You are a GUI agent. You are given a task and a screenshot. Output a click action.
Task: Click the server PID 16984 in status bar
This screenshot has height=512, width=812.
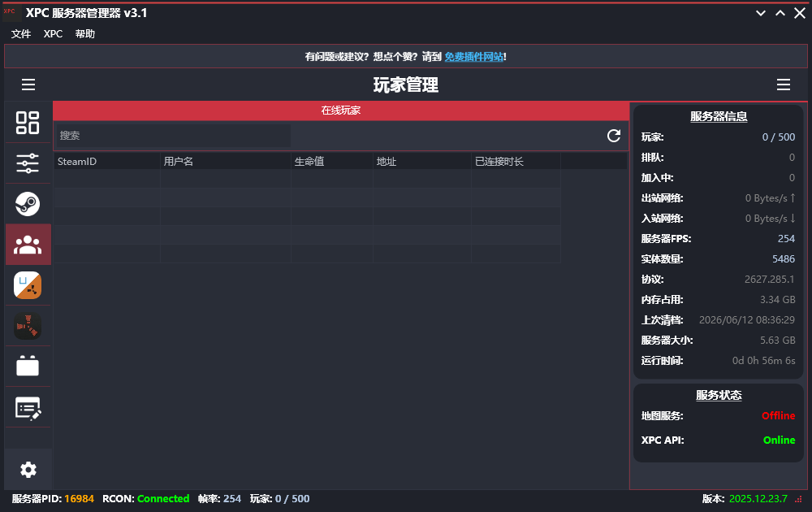point(80,498)
